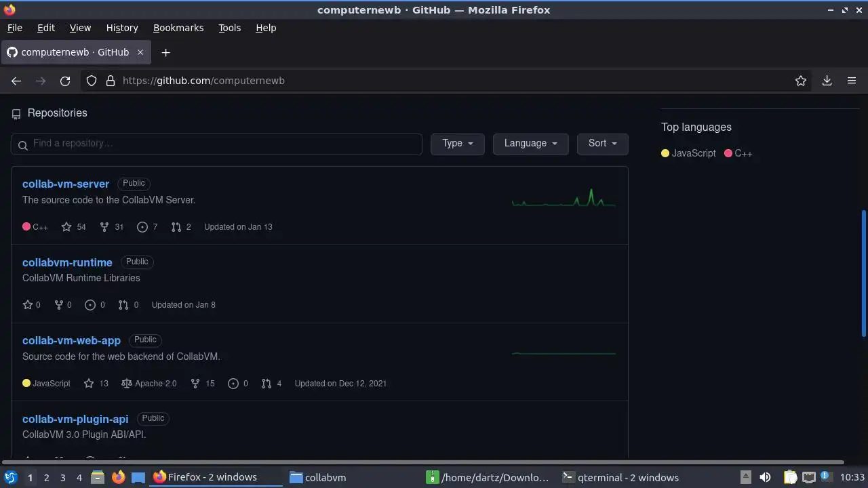Open the View menu

point(80,28)
